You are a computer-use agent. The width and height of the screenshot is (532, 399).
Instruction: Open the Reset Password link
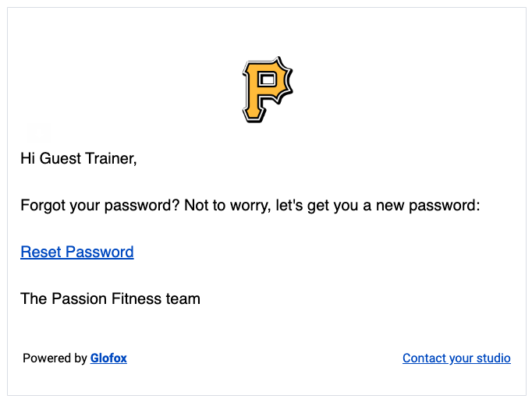(77, 252)
